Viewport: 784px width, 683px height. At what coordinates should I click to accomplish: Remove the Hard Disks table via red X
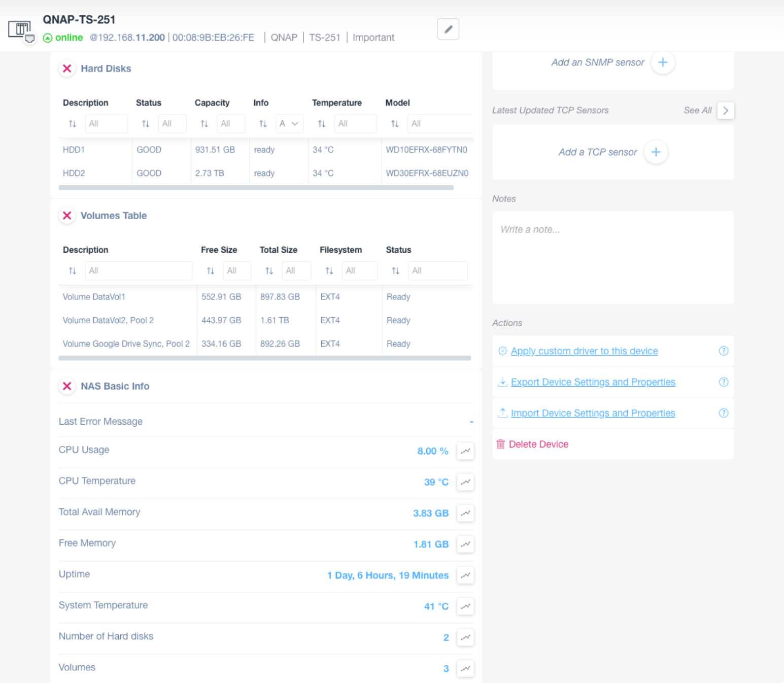coord(66,69)
